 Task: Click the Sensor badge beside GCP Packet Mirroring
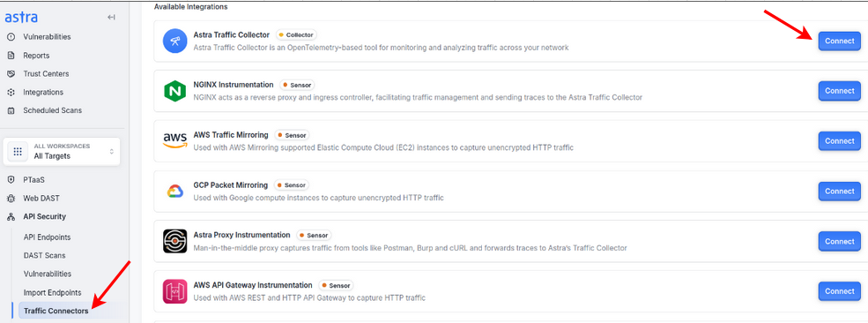pos(291,185)
